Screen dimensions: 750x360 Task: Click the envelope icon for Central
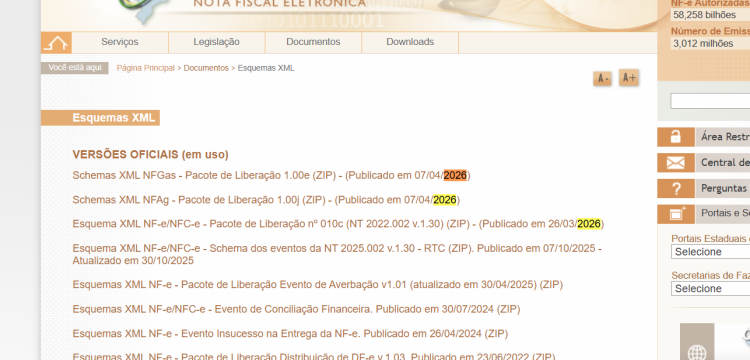tap(676, 163)
